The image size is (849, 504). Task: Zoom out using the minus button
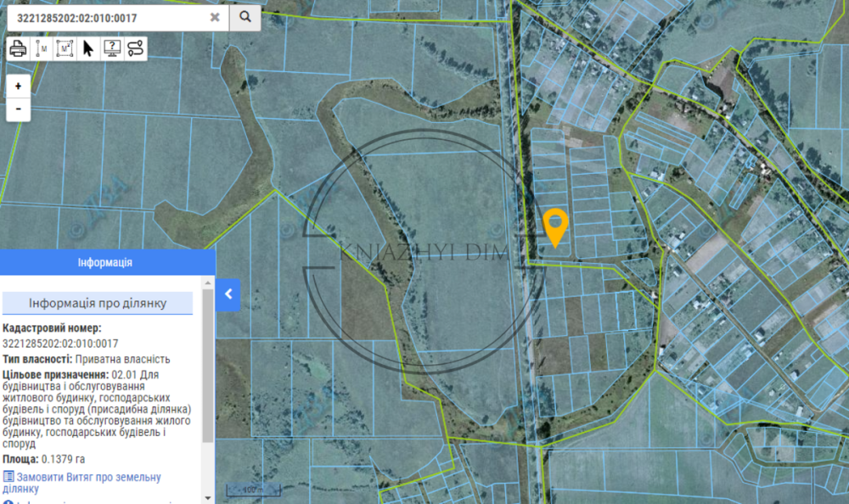(18, 109)
